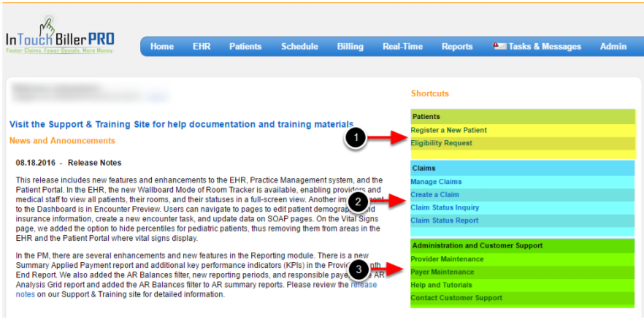Open the Admin menu

point(613,47)
